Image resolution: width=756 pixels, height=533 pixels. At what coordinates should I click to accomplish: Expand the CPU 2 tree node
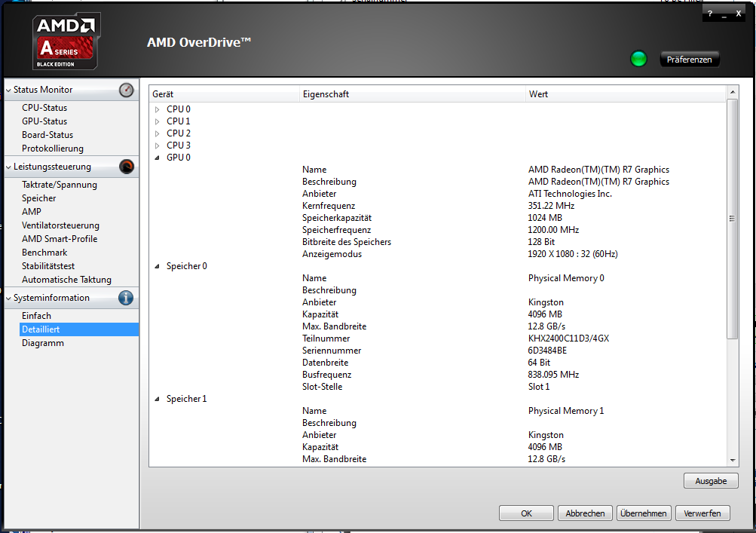[x=158, y=133]
